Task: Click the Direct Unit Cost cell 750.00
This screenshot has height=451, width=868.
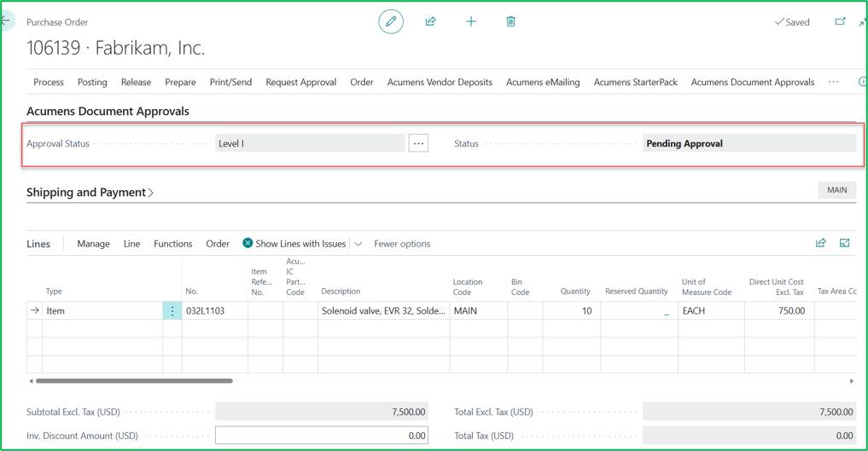Action: pyautogui.click(x=779, y=310)
